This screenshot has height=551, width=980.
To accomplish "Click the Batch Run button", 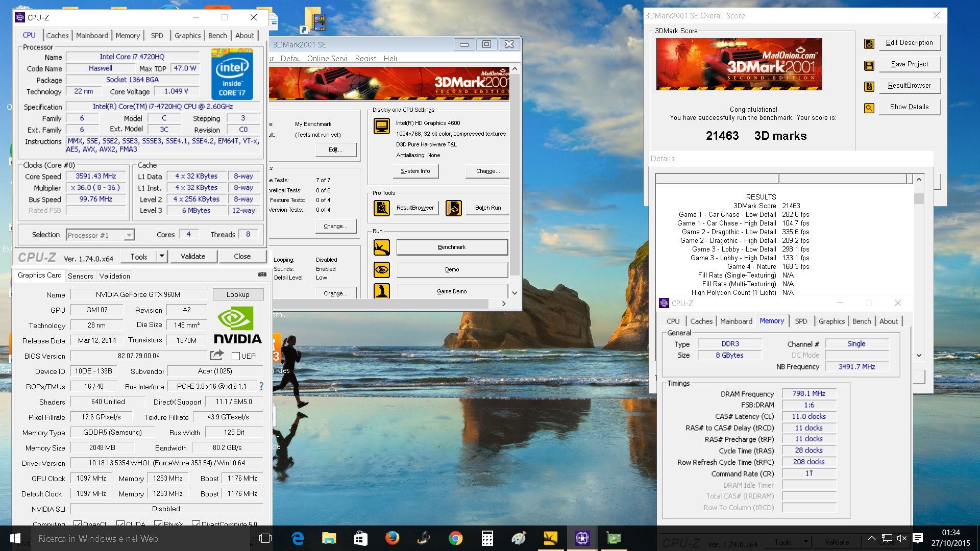I will coord(488,208).
